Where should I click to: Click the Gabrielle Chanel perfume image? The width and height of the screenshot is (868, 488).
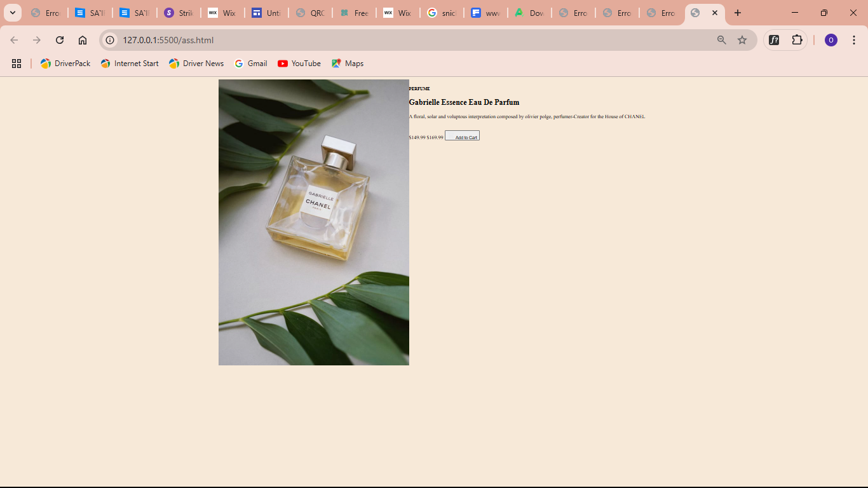314,222
